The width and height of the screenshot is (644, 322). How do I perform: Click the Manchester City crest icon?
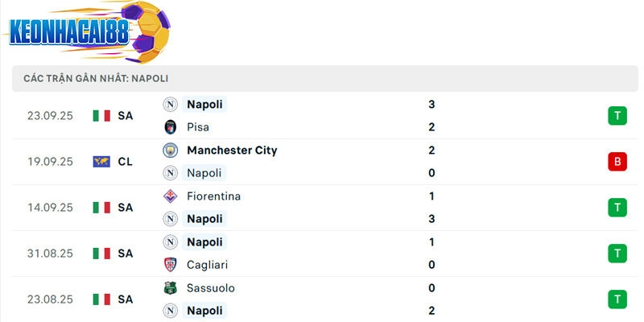pyautogui.click(x=170, y=151)
